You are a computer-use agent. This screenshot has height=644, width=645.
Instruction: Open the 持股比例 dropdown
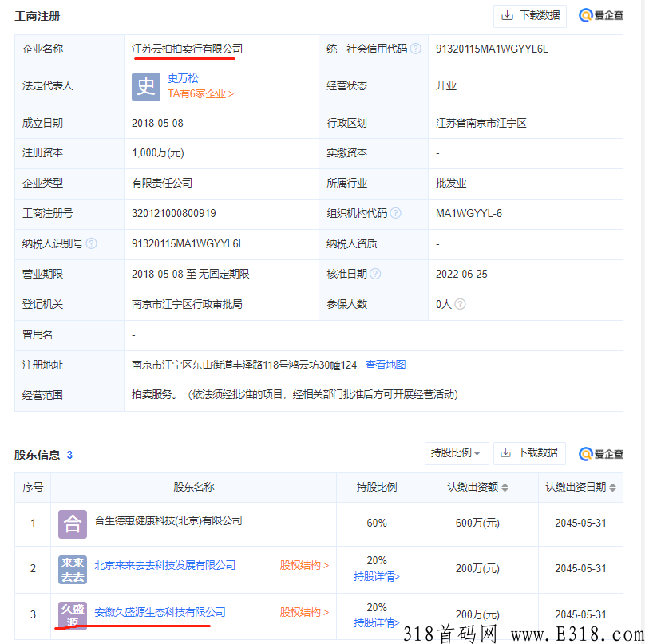(456, 453)
